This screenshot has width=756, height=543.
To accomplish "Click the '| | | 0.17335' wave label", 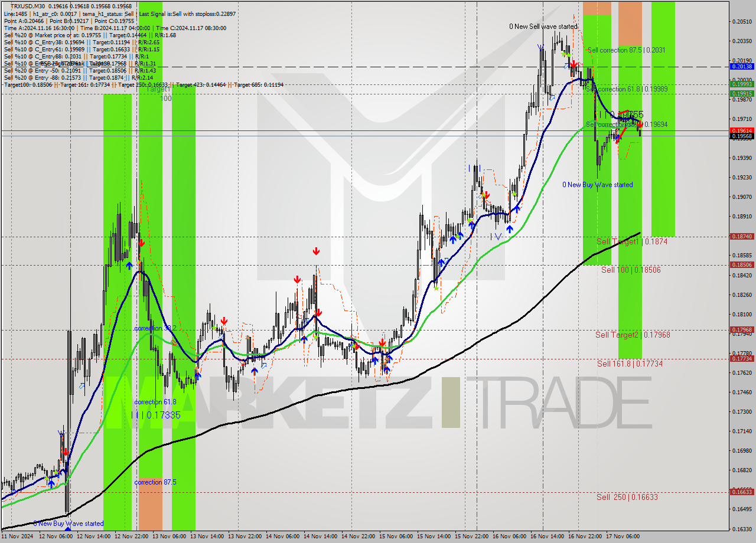I will pos(156,415).
